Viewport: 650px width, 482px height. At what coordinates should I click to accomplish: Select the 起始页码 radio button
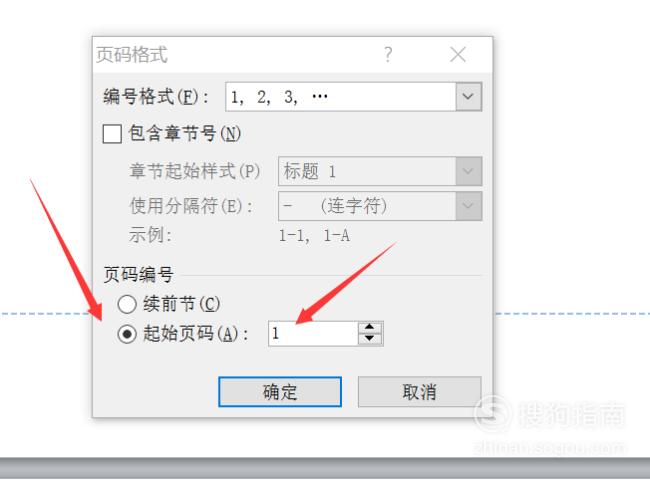pos(127,334)
